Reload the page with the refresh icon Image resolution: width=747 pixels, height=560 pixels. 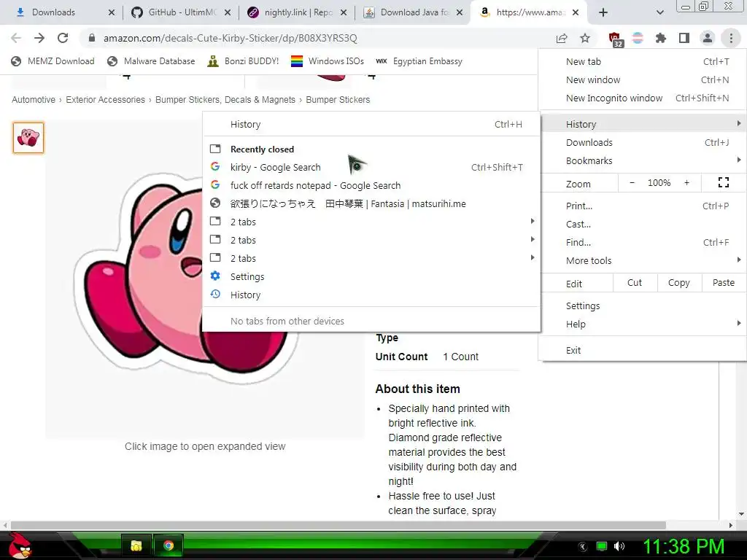coord(63,38)
